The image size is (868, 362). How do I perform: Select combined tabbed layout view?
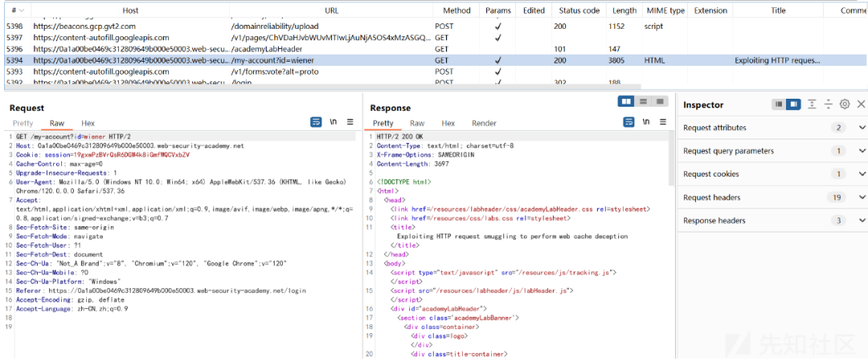[x=659, y=102]
